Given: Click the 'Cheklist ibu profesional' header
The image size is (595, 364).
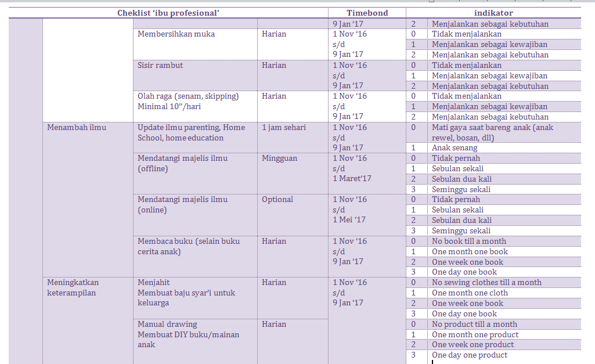Looking at the screenshot, I should click(168, 13).
